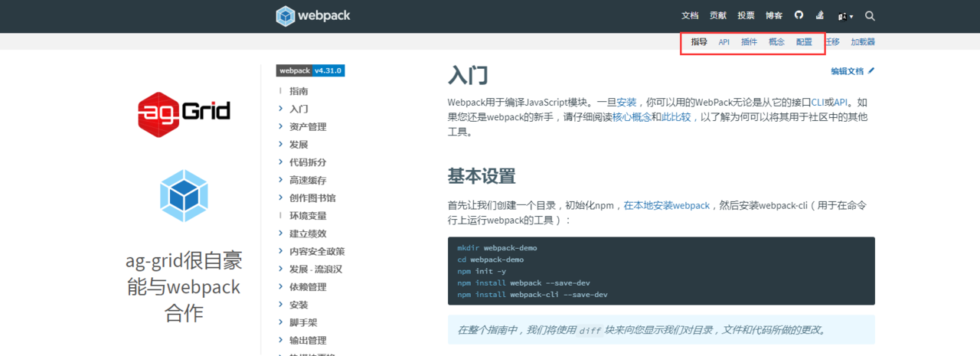Screen dimensions: 980x356
Task: Expand the 建立绩效 sidebar chevron
Action: 281,234
